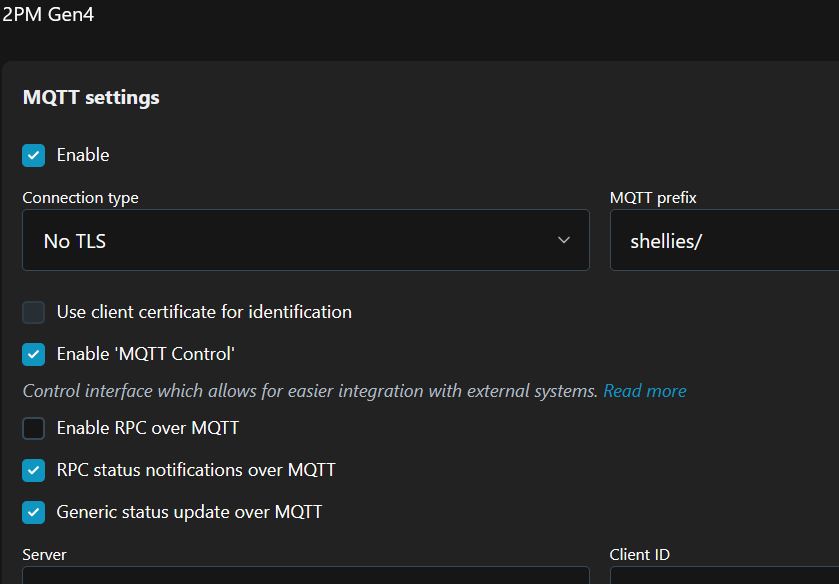
Task: Click the Control interface description text
Action: point(310,391)
